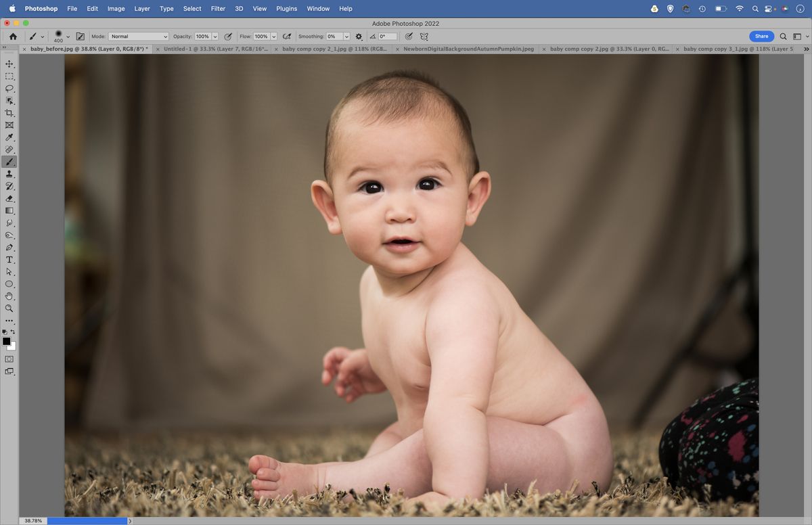Open the Plugins menu
812x525 pixels.
(x=287, y=9)
